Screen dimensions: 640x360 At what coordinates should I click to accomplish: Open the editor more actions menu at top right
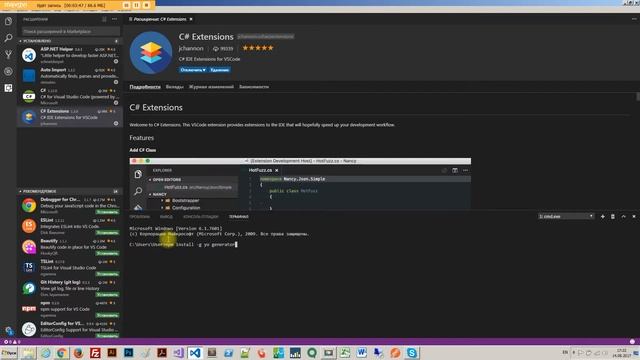coord(634,19)
